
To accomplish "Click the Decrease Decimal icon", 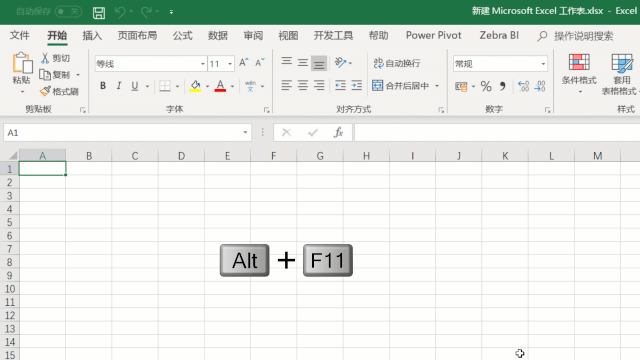I will coord(540,86).
